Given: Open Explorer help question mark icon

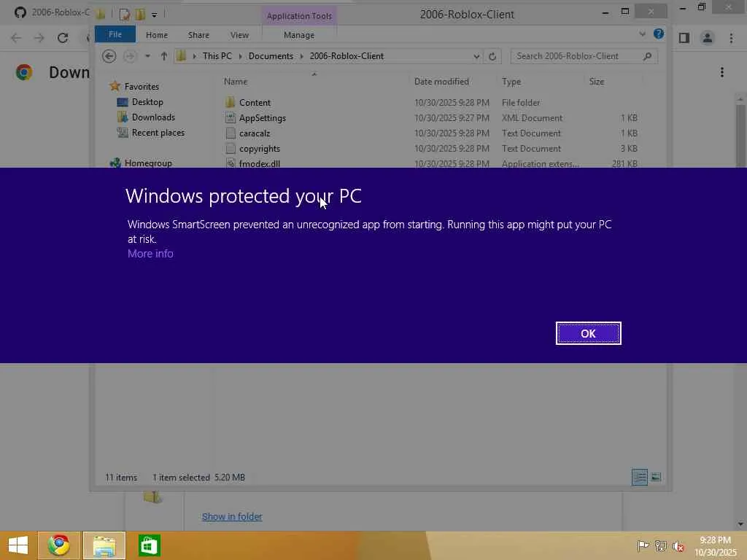Looking at the screenshot, I should pyautogui.click(x=659, y=34).
